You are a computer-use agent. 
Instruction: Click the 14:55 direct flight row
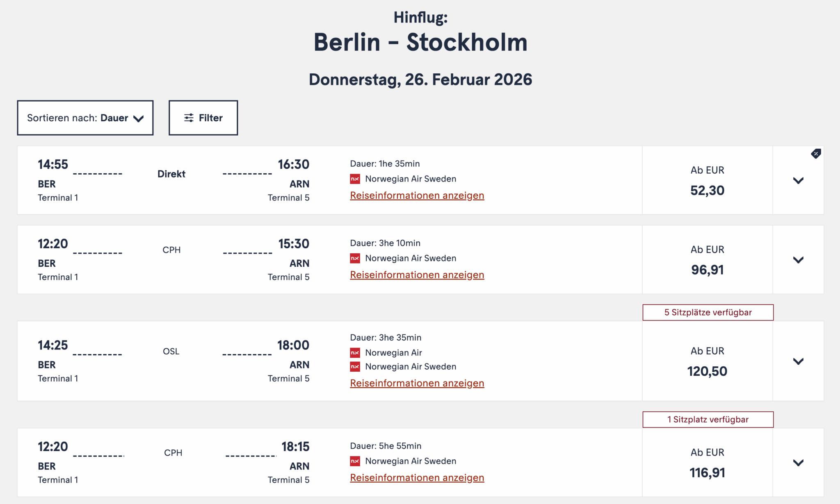click(172, 180)
